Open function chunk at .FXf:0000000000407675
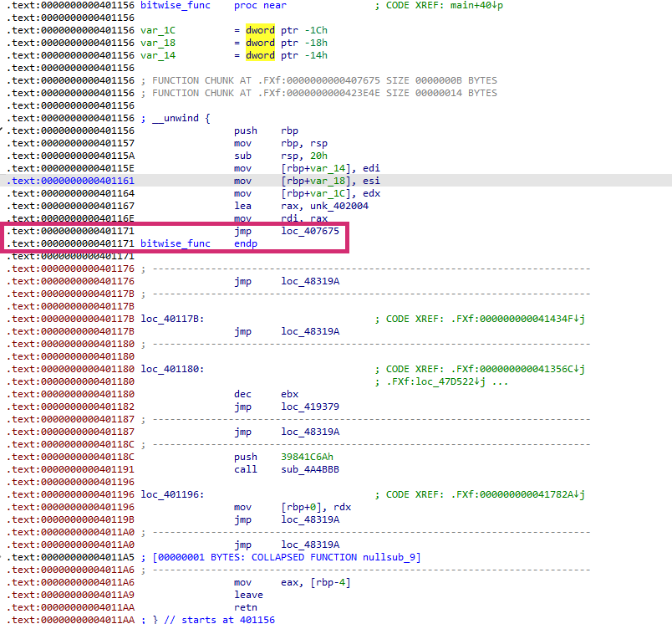Viewport: 672px width, 624px height. point(318,80)
